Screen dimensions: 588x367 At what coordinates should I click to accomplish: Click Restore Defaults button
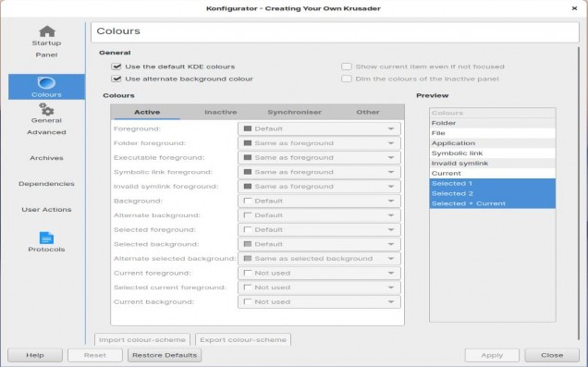165,355
